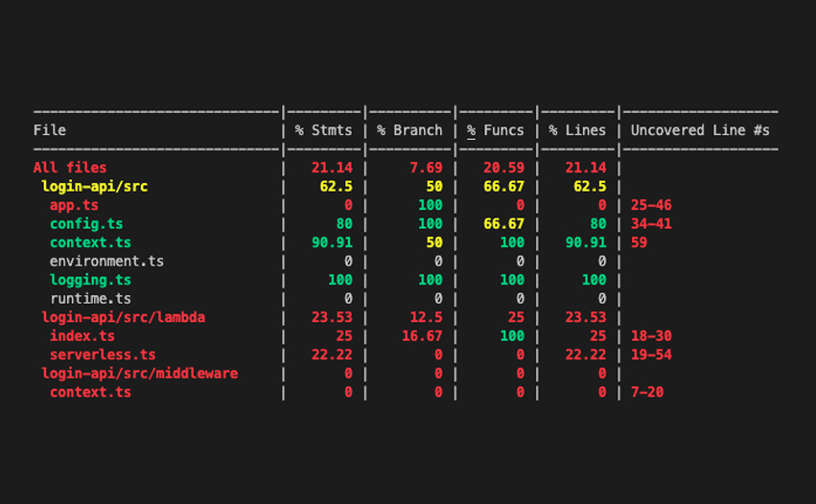The width and height of the screenshot is (816, 504).
Task: Click uncovered line '59' for context.ts
Action: pyautogui.click(x=639, y=242)
